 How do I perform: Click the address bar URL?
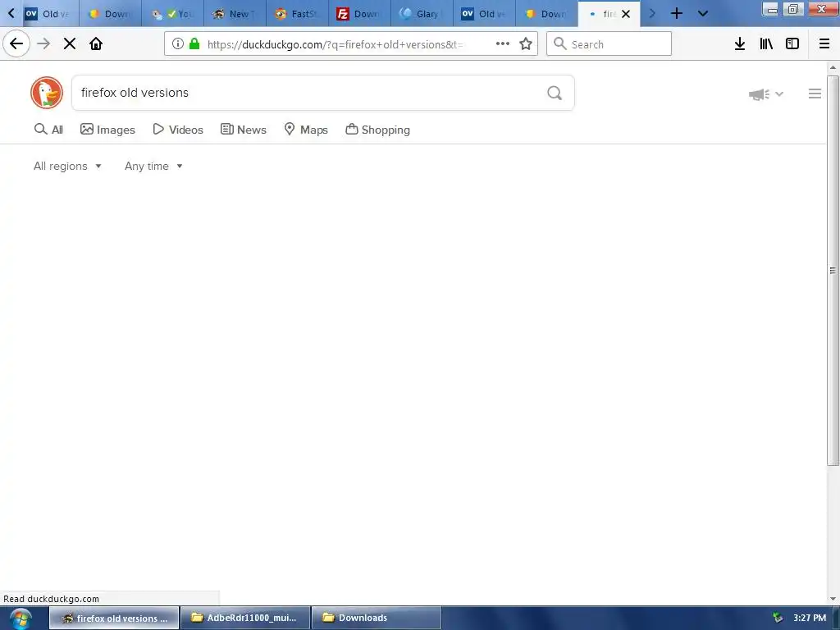pyautogui.click(x=335, y=44)
